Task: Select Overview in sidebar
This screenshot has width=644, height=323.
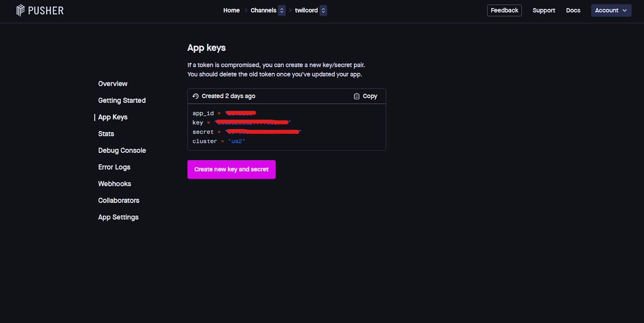Action: [113, 84]
